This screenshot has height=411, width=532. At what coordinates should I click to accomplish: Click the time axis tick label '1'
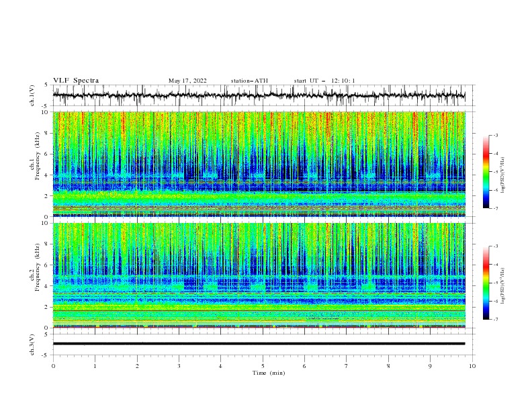pos(95,366)
